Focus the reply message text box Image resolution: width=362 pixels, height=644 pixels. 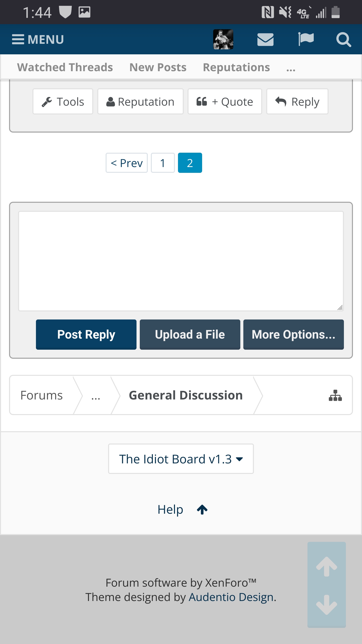coord(181,261)
